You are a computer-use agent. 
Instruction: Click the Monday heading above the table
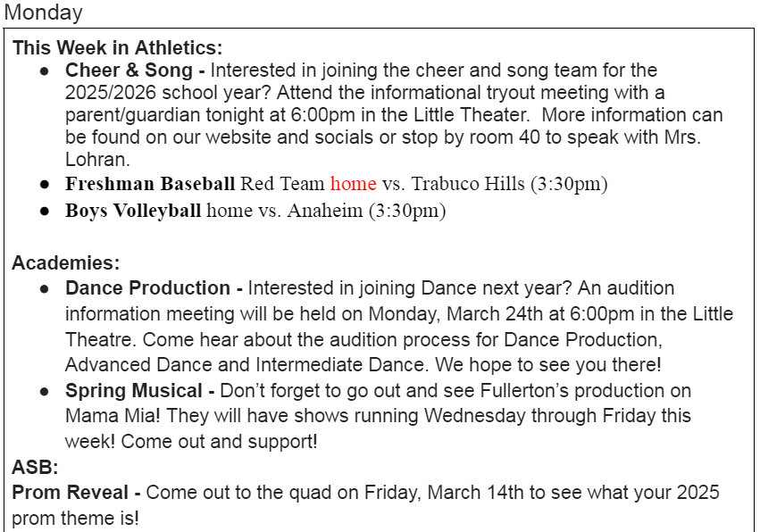(x=43, y=12)
